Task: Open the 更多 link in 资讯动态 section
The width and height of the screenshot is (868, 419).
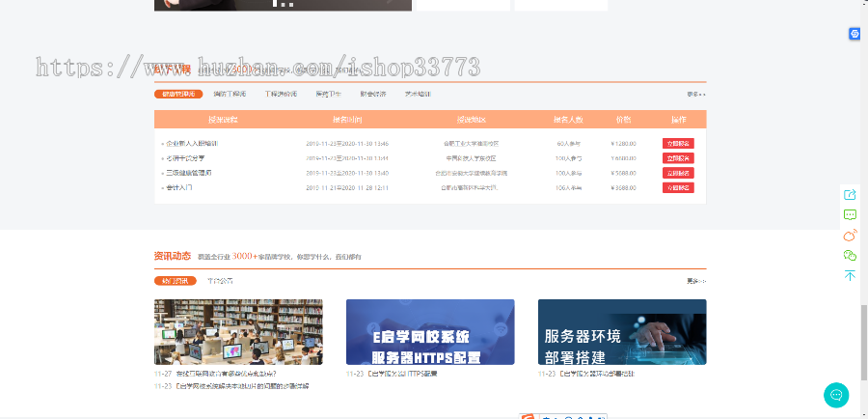Action: [x=696, y=281]
